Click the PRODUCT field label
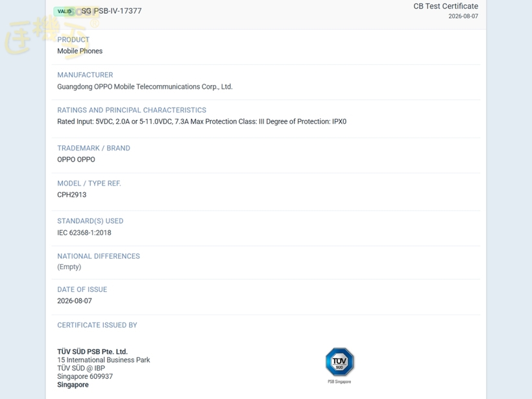This screenshot has height=399, width=532. pos(73,40)
